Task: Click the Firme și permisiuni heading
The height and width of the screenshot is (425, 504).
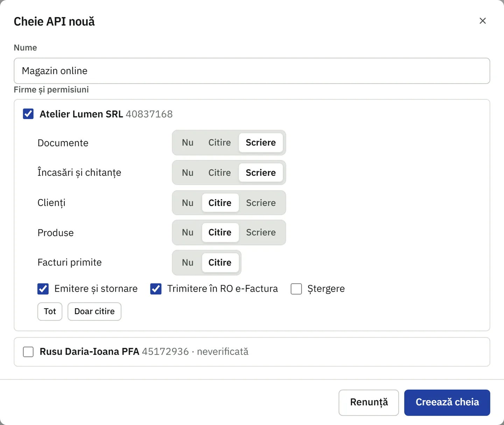Action: [x=51, y=90]
